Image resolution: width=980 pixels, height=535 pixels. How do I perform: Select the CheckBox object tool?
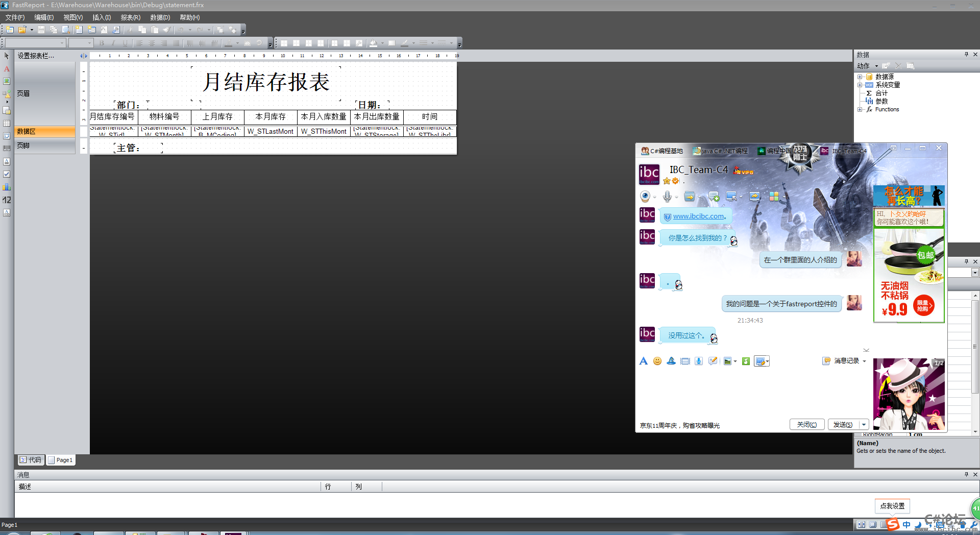7,174
